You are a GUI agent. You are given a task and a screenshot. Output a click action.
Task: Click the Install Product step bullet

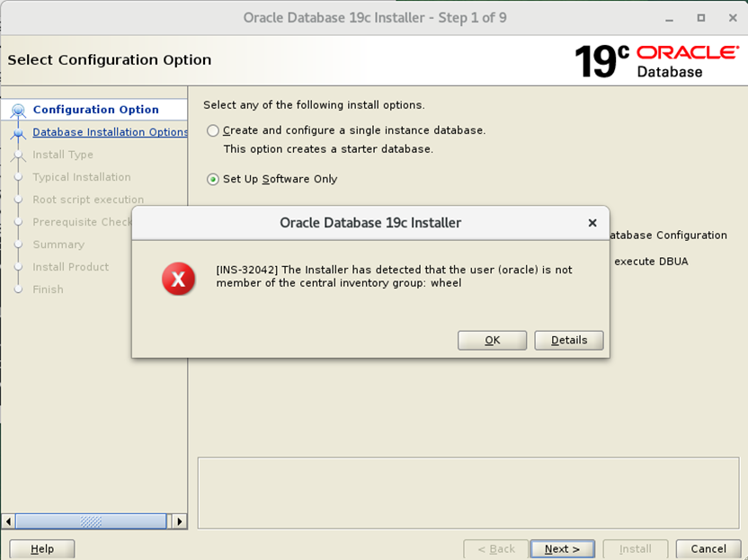pyautogui.click(x=18, y=267)
